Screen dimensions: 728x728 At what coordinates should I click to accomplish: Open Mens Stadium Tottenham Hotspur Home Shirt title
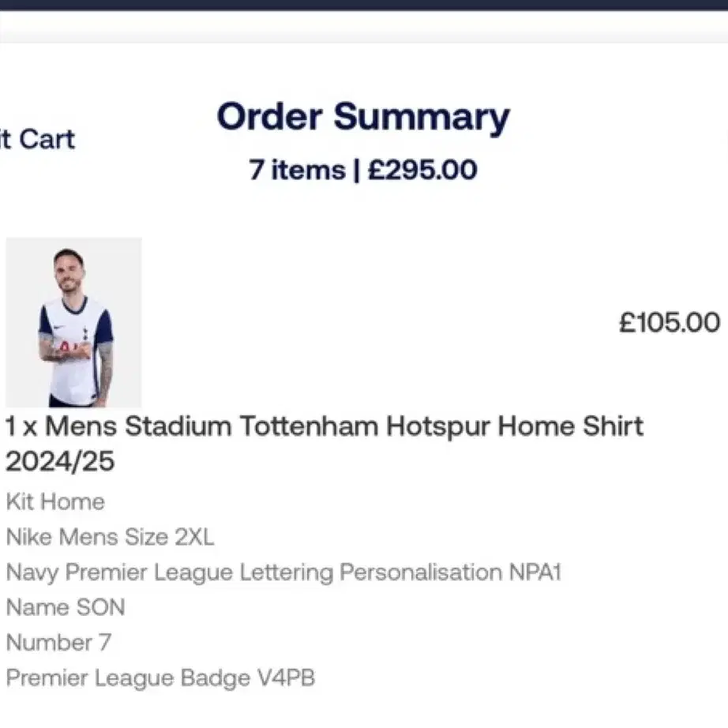(324, 444)
